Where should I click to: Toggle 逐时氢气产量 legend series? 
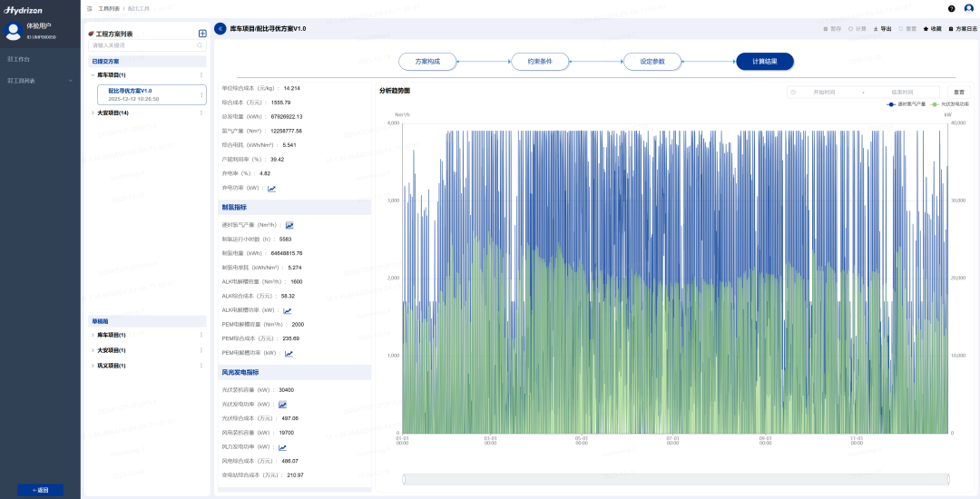coord(906,104)
